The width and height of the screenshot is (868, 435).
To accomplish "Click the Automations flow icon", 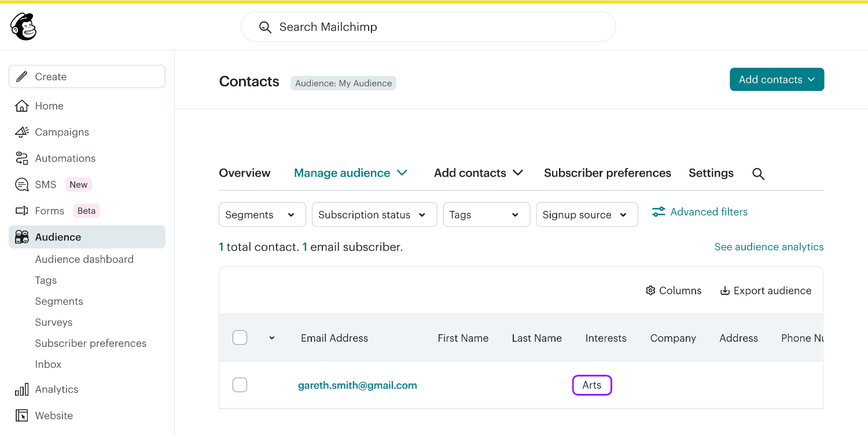I will 22,158.
